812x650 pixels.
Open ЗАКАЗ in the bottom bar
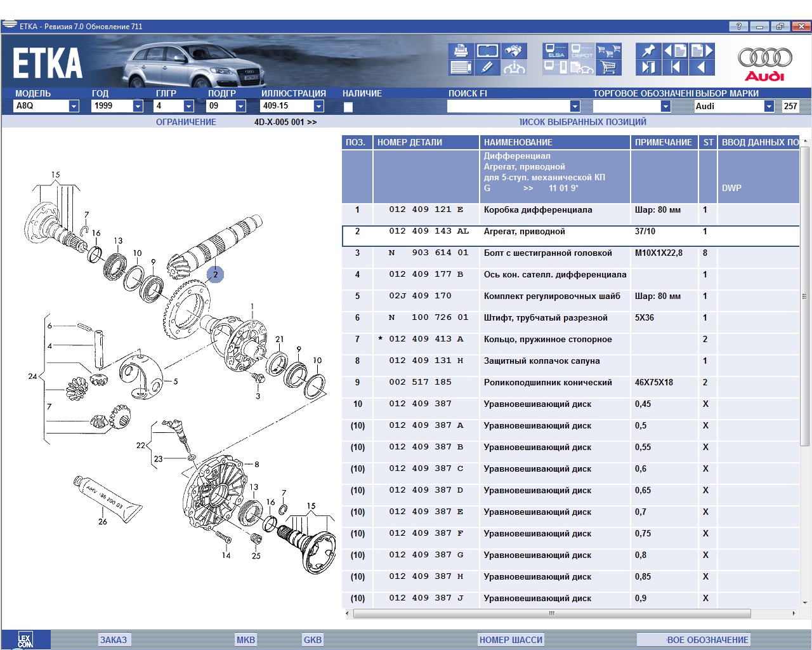tap(114, 640)
